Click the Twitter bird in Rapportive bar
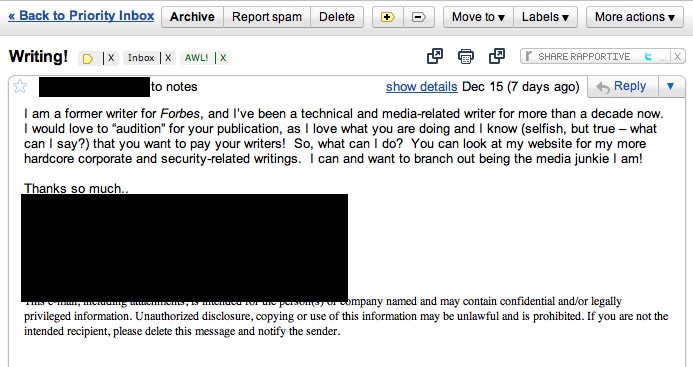 tap(647, 57)
